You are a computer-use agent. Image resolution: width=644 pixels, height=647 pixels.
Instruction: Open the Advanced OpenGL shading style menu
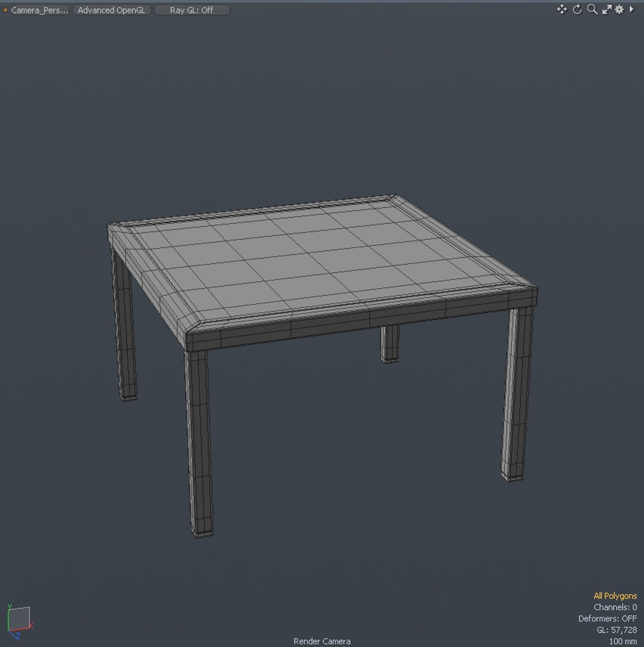(x=111, y=10)
